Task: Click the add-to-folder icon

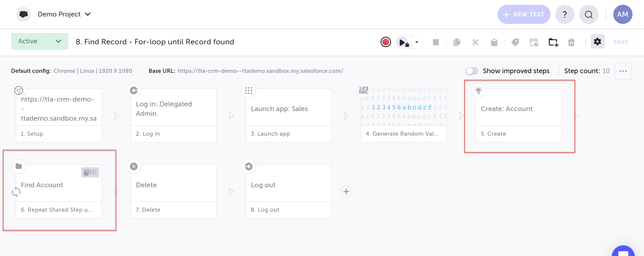Action: [553, 42]
